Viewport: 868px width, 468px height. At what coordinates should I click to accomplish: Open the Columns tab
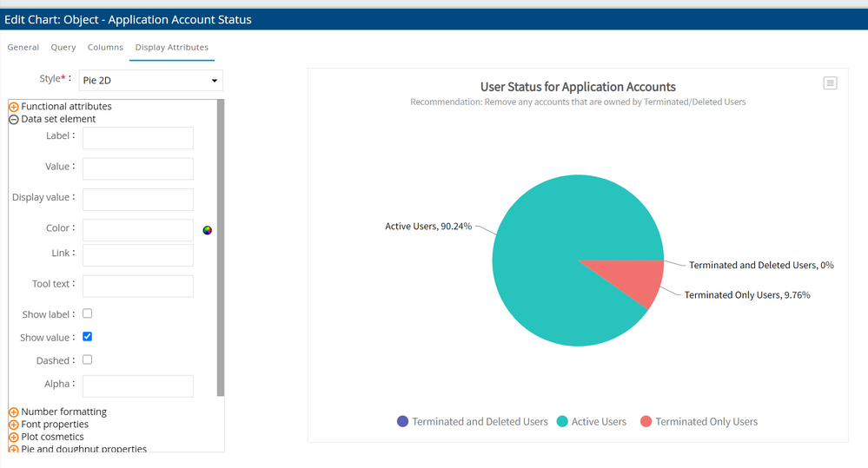pyautogui.click(x=105, y=47)
